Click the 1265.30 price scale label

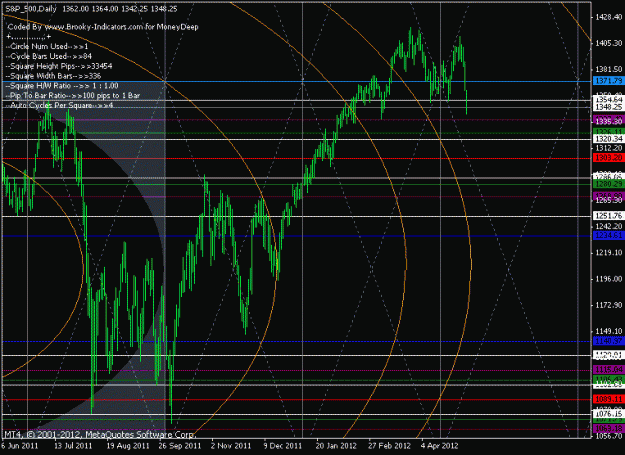point(609,200)
